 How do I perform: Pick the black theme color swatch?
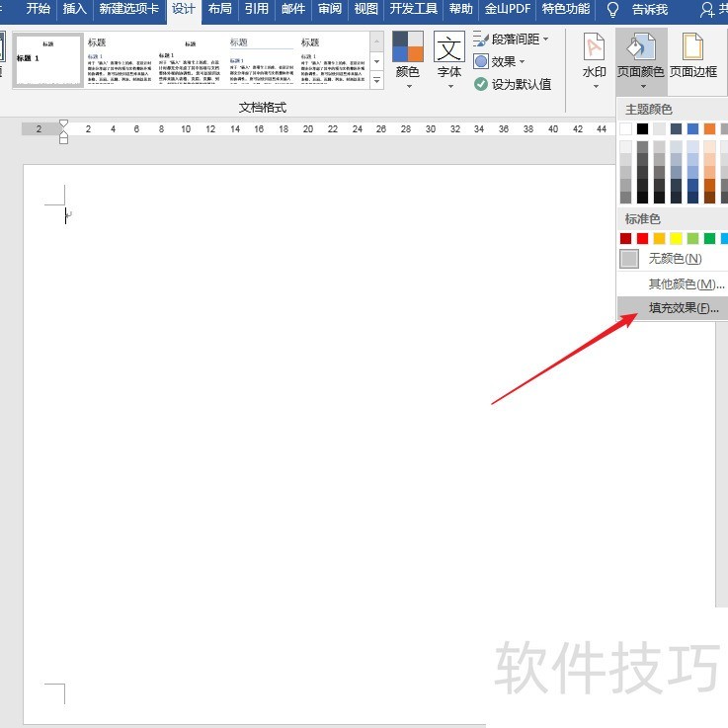642,128
